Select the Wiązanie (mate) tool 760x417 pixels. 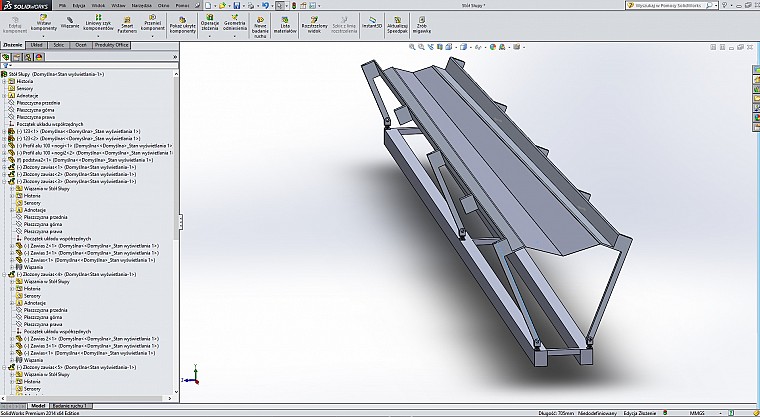(x=70, y=23)
